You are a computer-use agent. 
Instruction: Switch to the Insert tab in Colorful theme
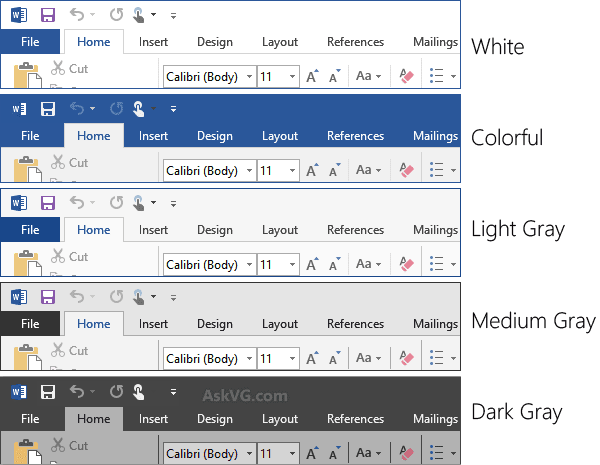[153, 136]
